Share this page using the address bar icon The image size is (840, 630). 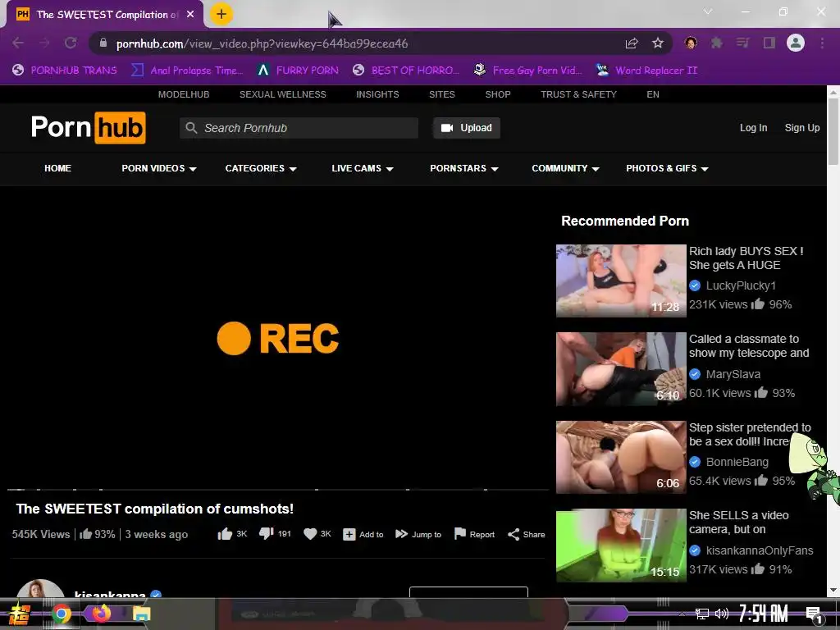tap(632, 43)
